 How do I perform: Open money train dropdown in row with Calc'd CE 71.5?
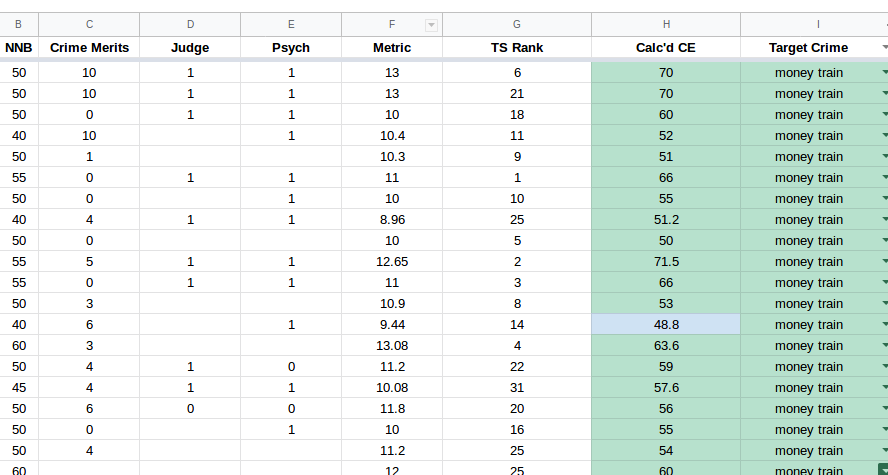click(885, 262)
